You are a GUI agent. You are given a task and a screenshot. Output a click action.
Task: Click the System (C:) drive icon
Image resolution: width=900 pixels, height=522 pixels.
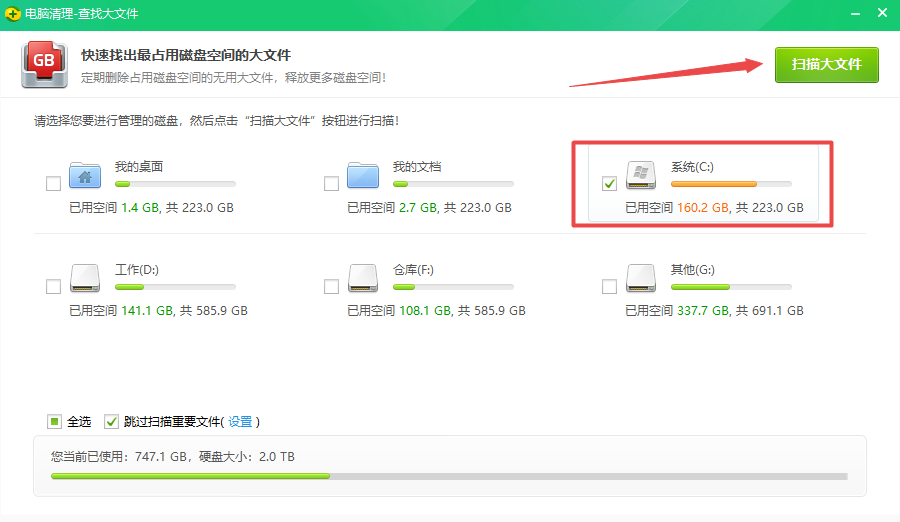tap(641, 176)
